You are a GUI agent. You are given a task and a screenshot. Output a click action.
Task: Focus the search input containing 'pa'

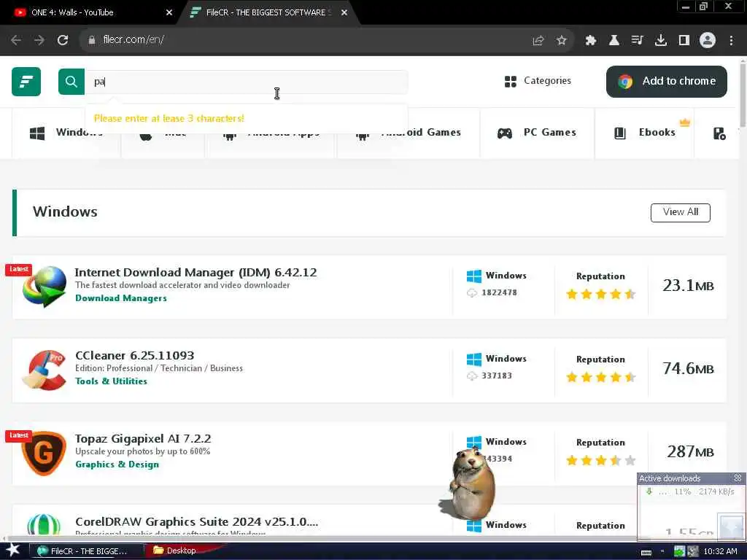pos(246,82)
